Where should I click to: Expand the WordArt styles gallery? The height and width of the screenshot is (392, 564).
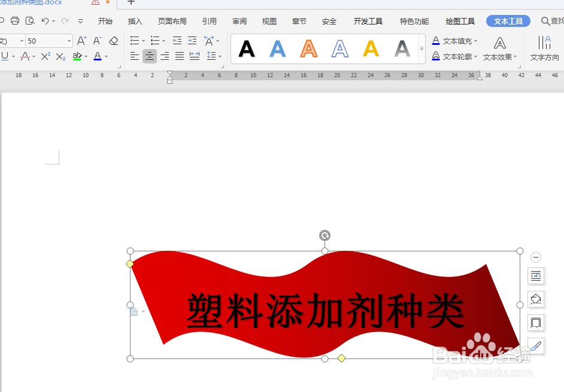[422, 48]
